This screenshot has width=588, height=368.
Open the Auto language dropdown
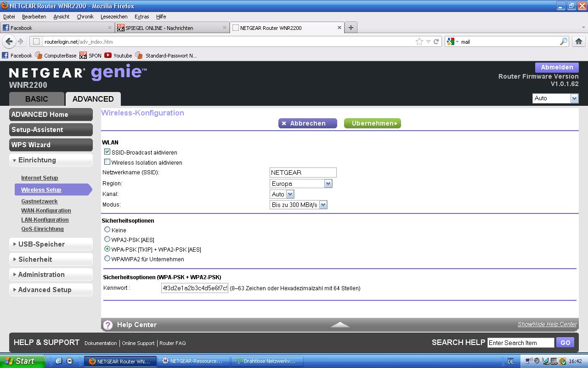click(x=555, y=98)
